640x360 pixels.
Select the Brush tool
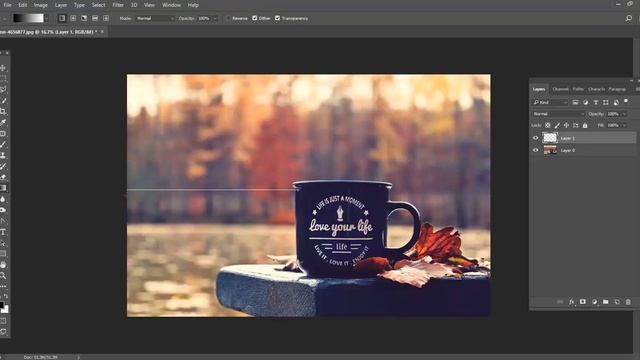click(3, 144)
